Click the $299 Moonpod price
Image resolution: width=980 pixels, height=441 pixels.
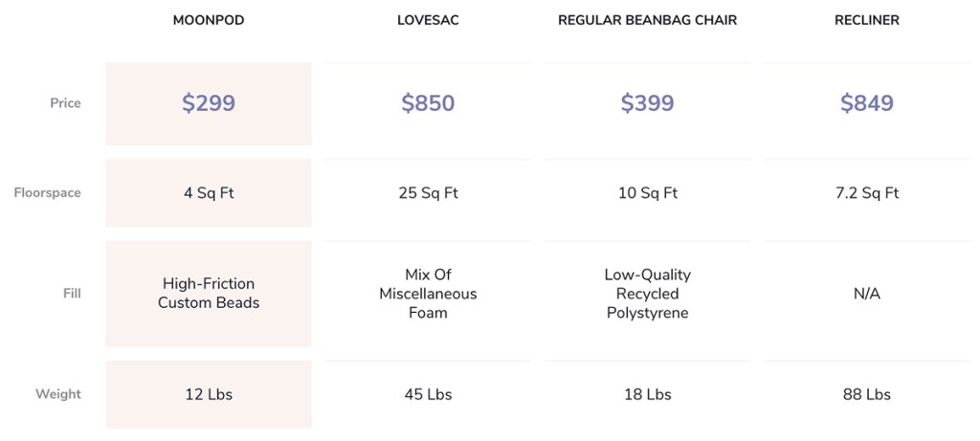pyautogui.click(x=209, y=103)
